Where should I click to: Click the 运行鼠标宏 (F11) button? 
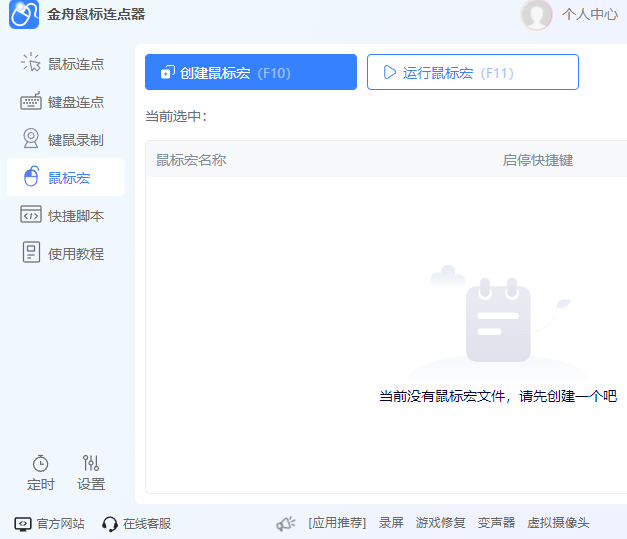point(472,73)
